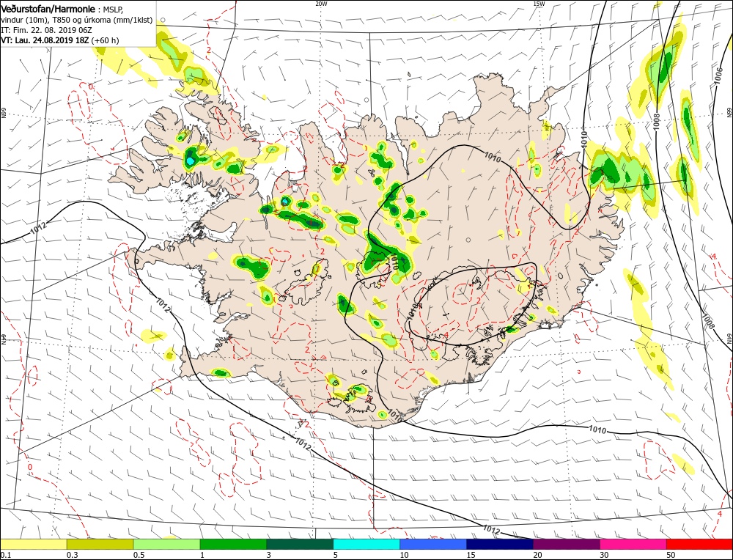Pick the cyan 5–10 legend swatch
The height and width of the screenshot is (560, 733).
[x=366, y=544]
